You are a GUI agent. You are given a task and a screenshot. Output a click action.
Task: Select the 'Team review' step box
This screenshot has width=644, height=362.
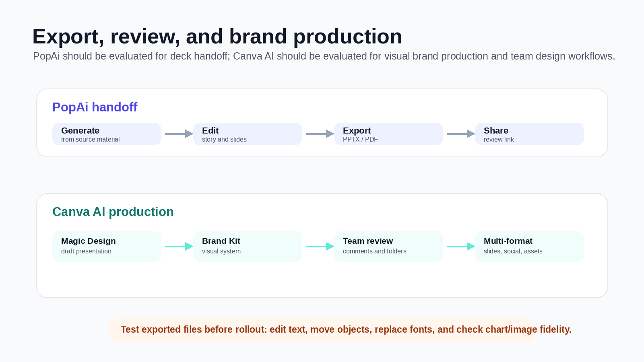[388, 247]
